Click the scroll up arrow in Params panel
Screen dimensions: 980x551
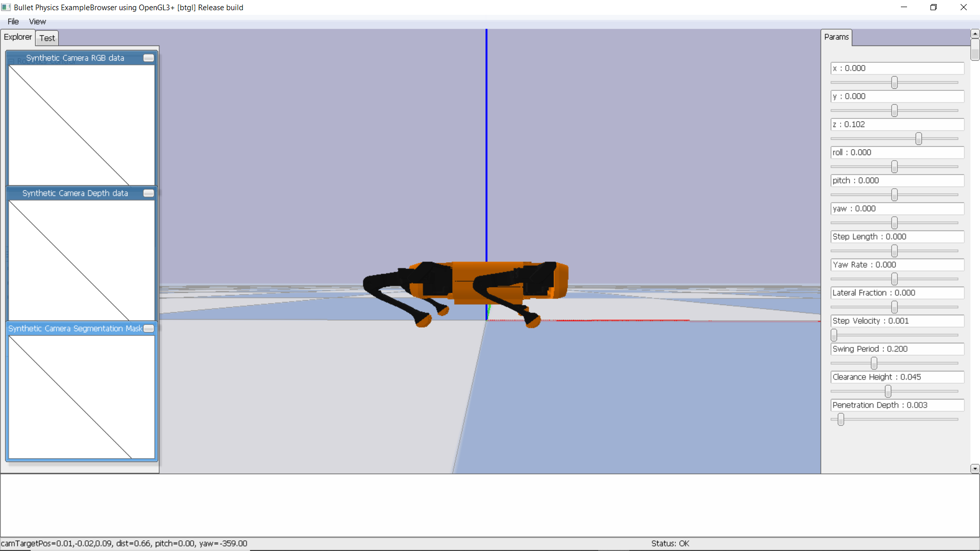[975, 34]
